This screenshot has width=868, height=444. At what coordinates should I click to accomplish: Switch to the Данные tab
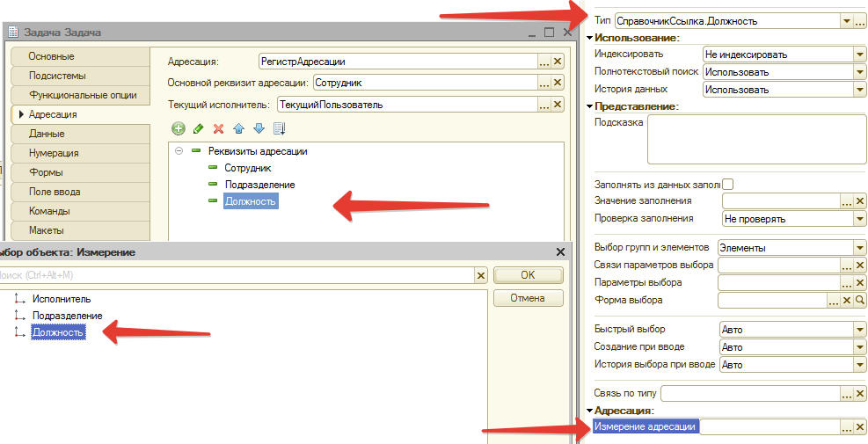[x=80, y=134]
